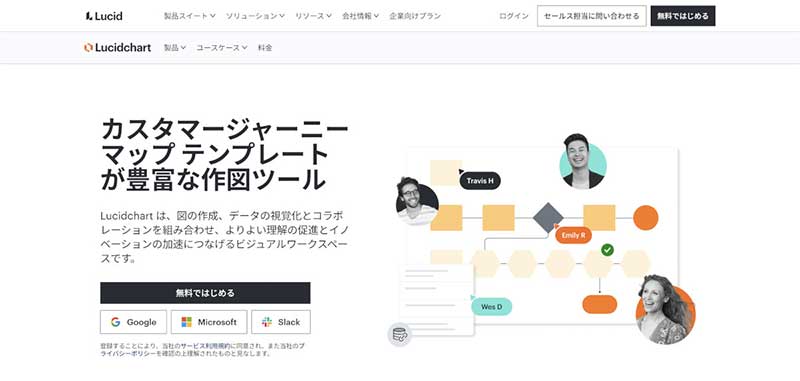Click the hero heading カスタマージャーニーマップ
The height and width of the screenshot is (381, 800).
pos(224,154)
